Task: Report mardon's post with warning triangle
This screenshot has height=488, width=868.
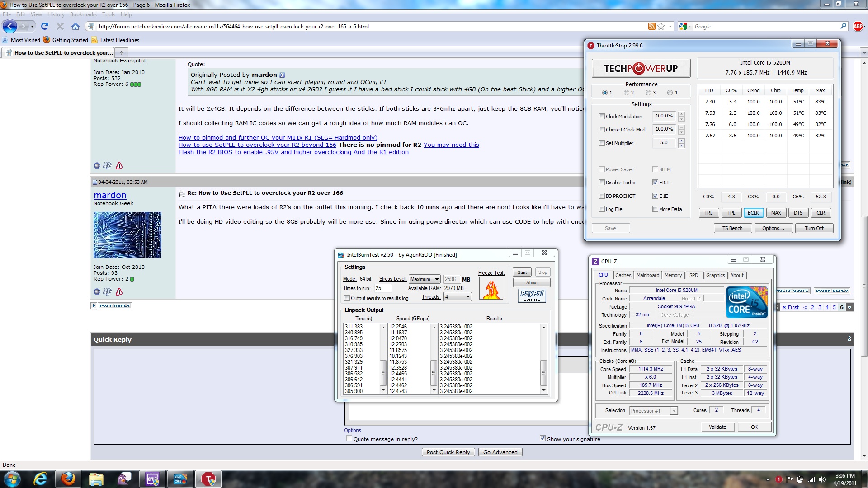Action: tap(119, 291)
